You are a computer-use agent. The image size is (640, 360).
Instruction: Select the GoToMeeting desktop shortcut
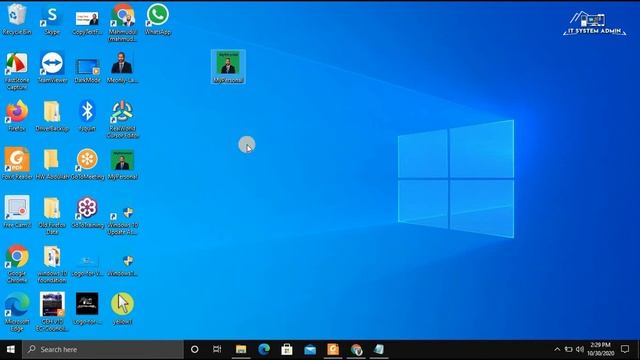[87, 164]
